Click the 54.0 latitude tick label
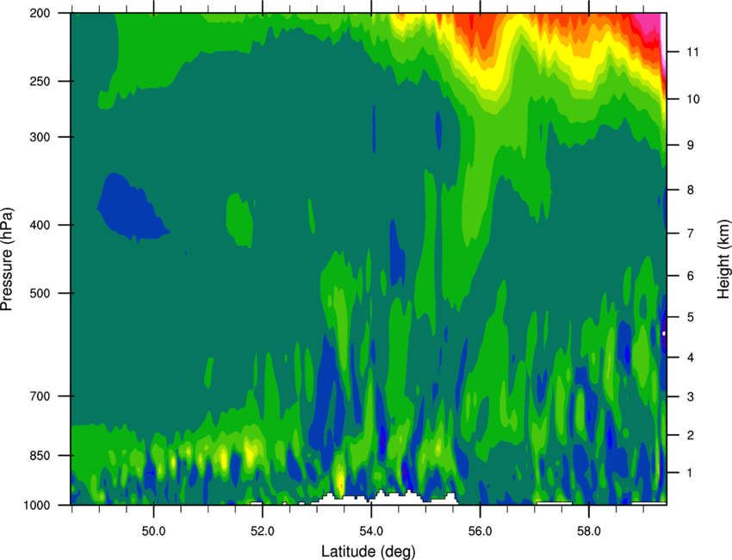The image size is (732, 560). (371, 532)
